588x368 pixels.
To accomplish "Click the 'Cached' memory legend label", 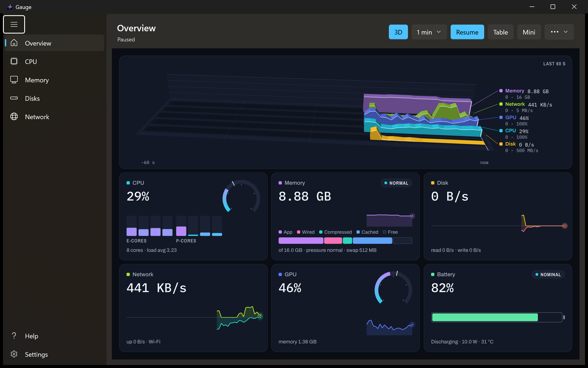I will click(370, 232).
